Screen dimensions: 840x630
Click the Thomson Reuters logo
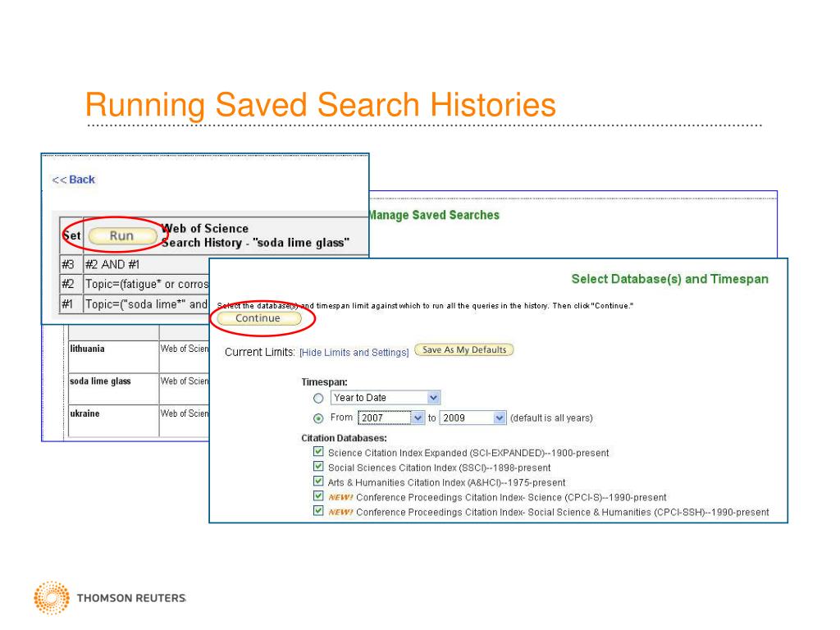[x=110, y=598]
